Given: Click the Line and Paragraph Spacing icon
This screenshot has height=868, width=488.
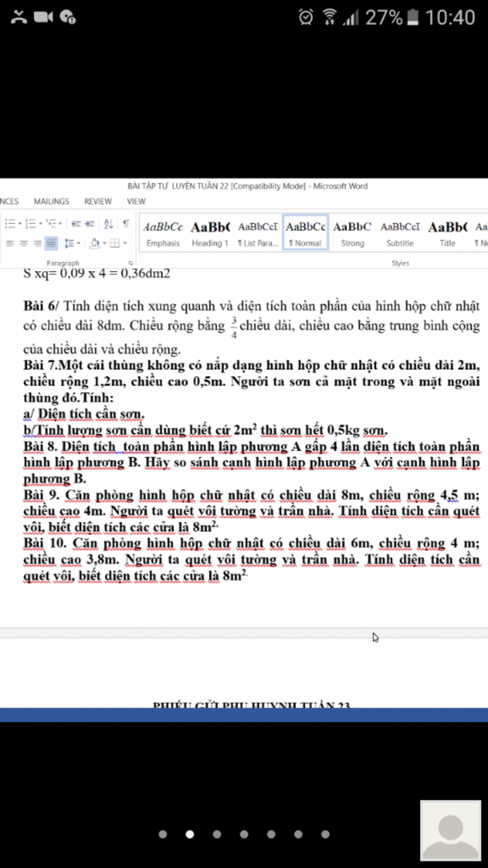Looking at the screenshot, I should click(x=69, y=243).
